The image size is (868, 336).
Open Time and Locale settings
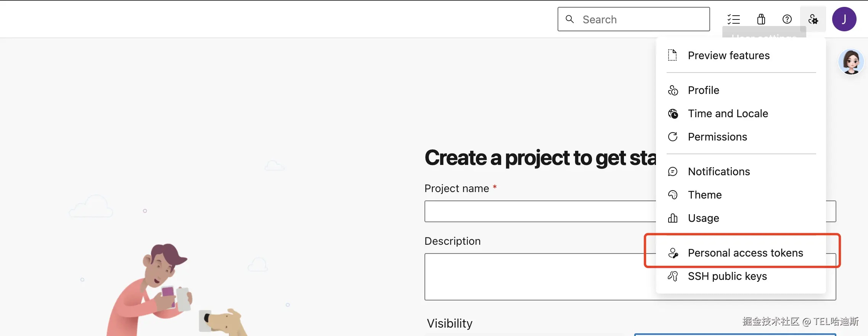tap(728, 114)
